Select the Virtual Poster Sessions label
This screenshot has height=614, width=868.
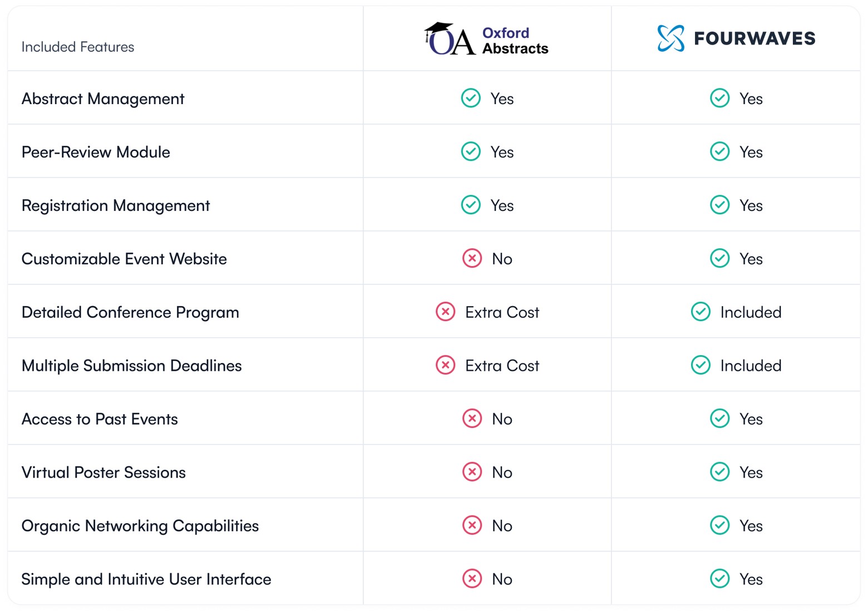pyautogui.click(x=103, y=473)
